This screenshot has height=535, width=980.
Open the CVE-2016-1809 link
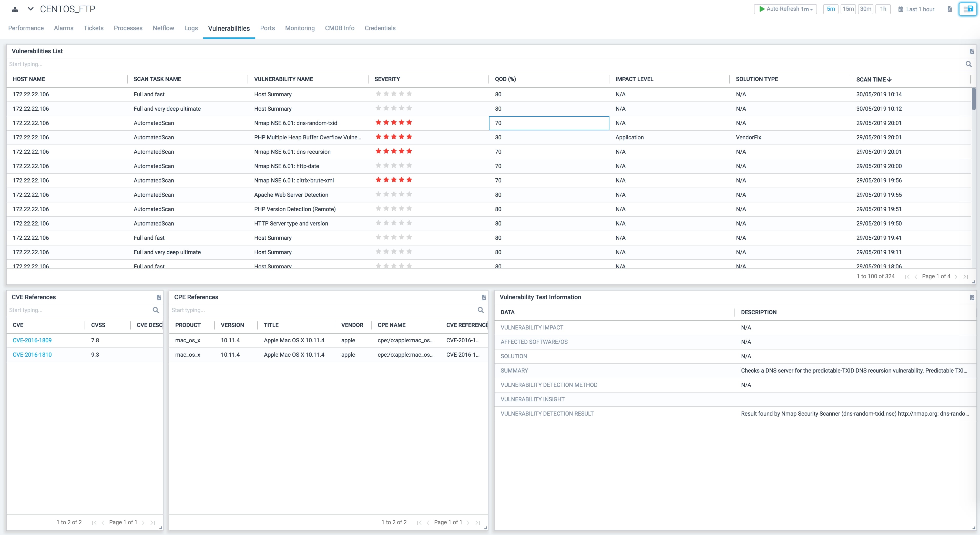[32, 340]
